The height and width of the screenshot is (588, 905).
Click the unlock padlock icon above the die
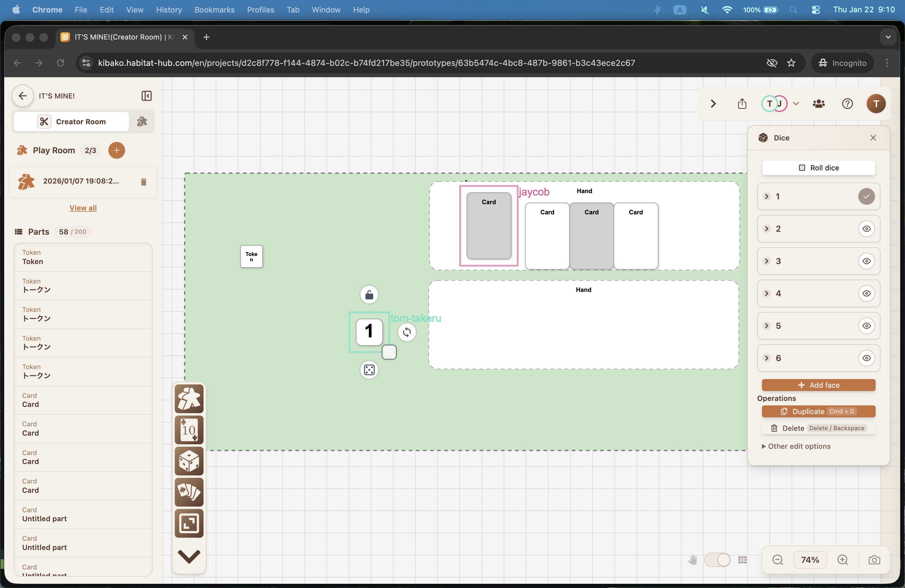tap(369, 295)
